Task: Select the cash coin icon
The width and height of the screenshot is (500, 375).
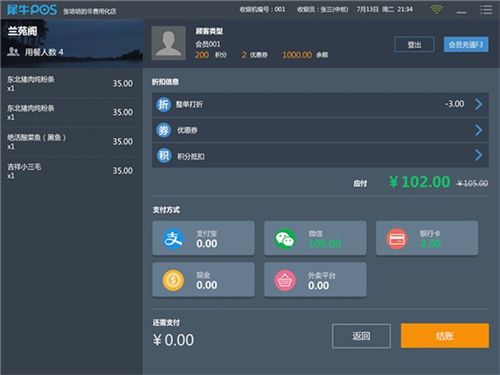Action: [173, 280]
